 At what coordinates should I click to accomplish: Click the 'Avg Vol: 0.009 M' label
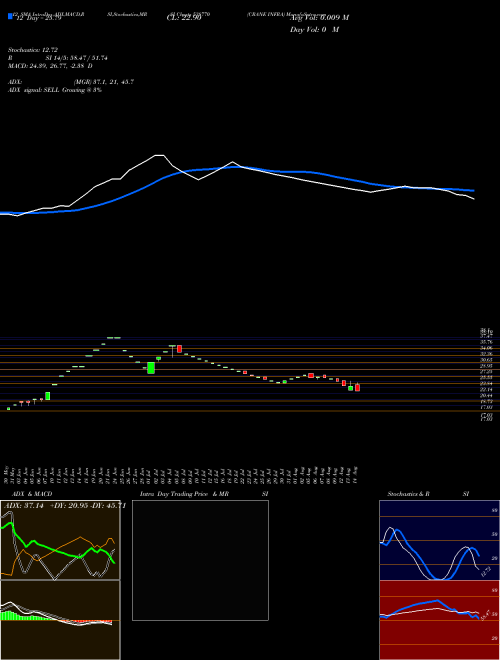319,18
